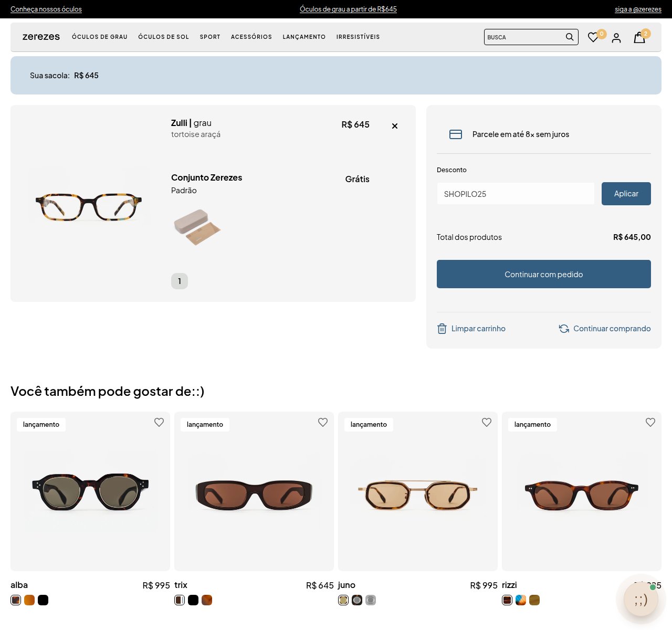Select juno's dark gray color swatch
The height and width of the screenshot is (630, 672).
tap(357, 600)
